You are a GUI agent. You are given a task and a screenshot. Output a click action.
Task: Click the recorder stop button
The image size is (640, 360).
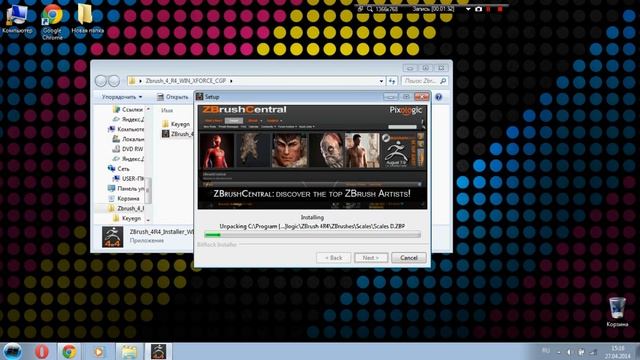500,9
